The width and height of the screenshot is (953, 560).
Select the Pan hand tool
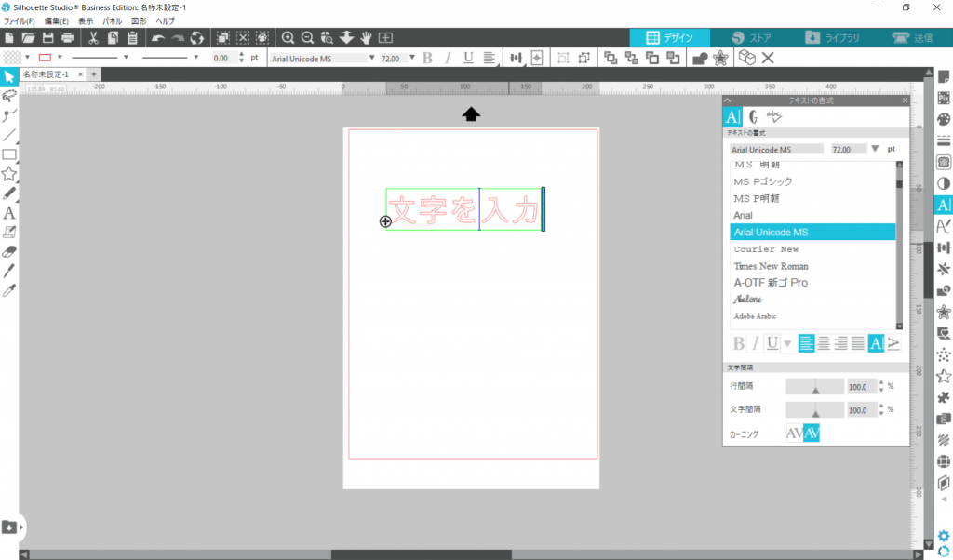tap(366, 37)
